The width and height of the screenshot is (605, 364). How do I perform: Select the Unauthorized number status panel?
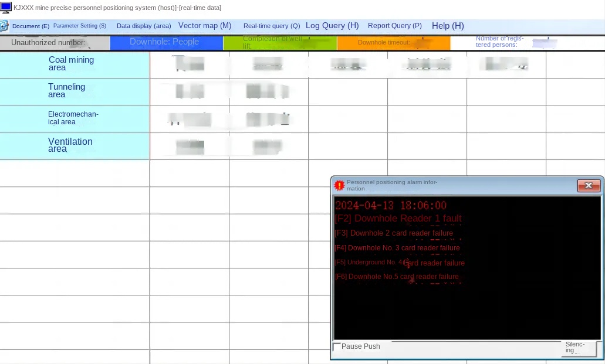point(55,42)
